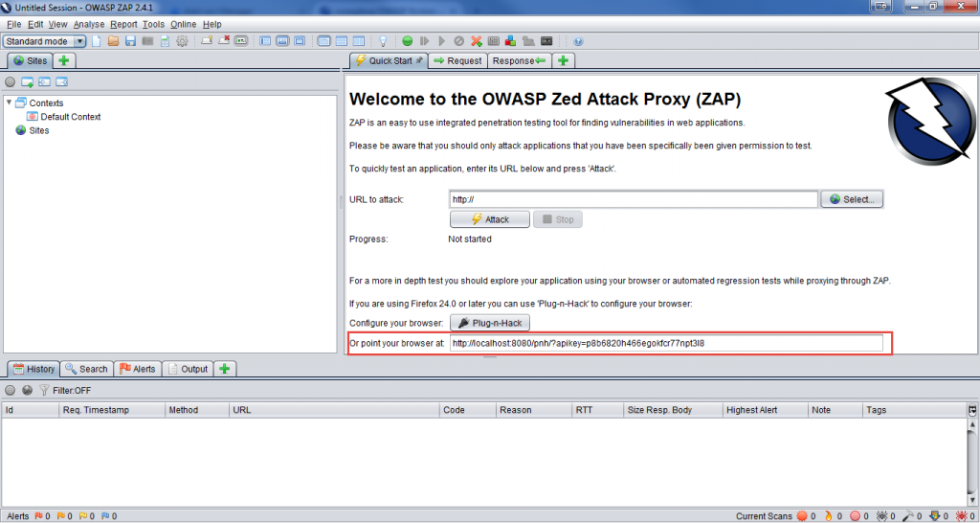980x523 pixels.
Task: Click the request/response tabs side-by-side icon
Action: [x=358, y=41]
